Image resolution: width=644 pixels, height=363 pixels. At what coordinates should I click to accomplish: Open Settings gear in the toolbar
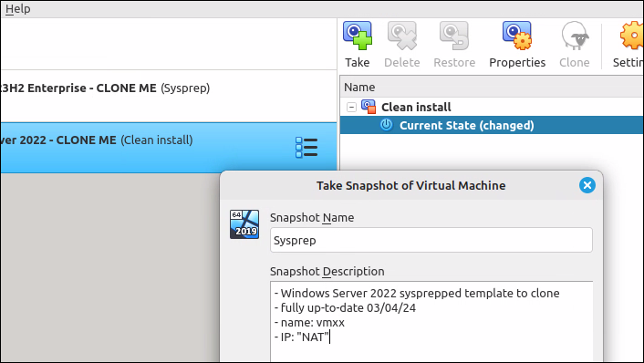pyautogui.click(x=631, y=36)
